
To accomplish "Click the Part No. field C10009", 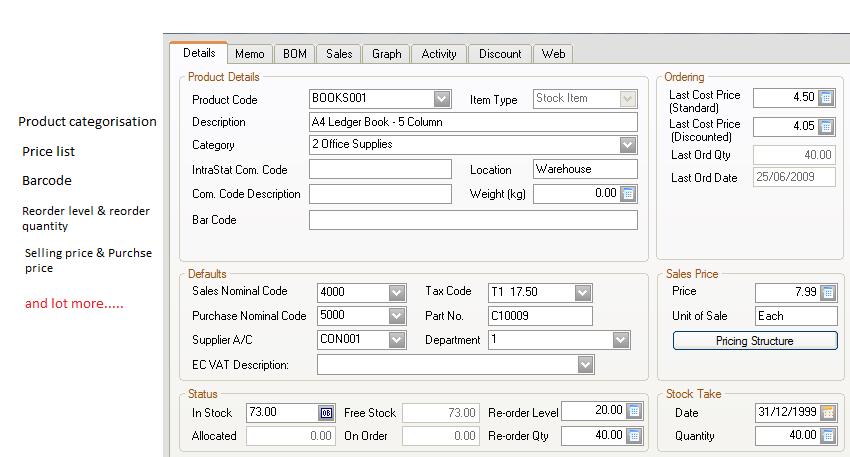I will (x=540, y=316).
